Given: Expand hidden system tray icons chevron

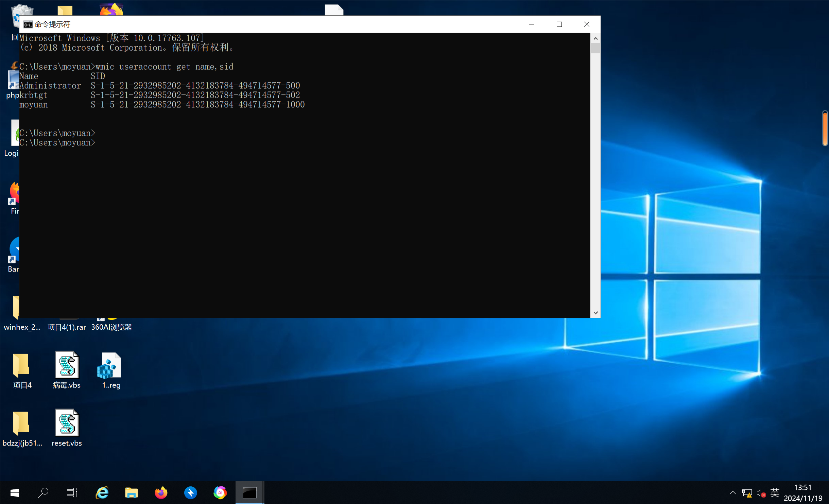Looking at the screenshot, I should pos(732,493).
